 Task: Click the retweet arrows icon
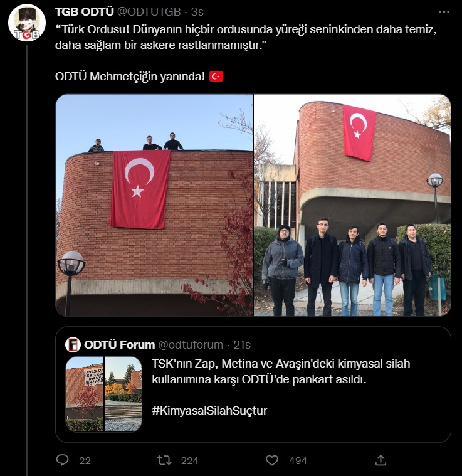point(164,460)
